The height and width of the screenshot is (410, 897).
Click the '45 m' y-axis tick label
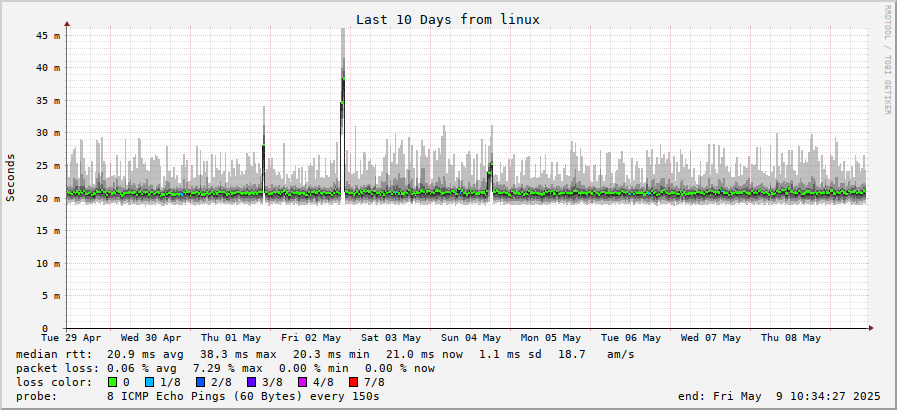coord(48,35)
